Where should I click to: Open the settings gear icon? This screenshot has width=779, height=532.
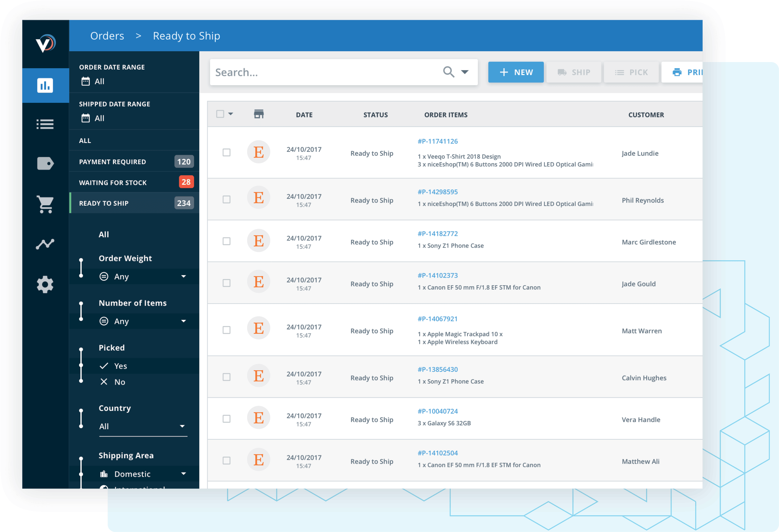coord(45,285)
